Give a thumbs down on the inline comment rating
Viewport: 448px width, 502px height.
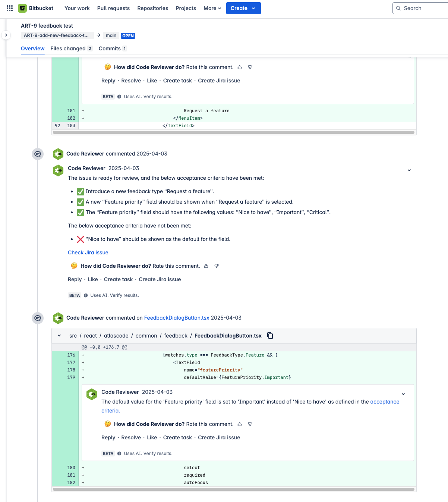pos(250,424)
